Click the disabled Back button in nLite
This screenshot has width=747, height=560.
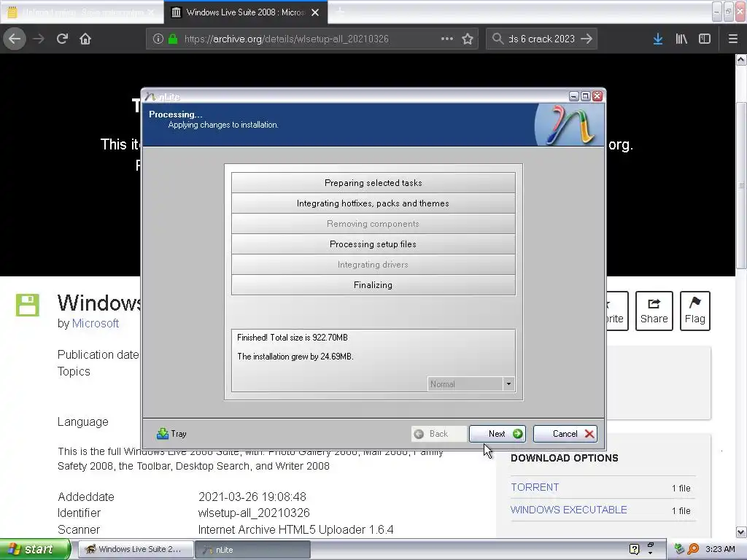click(x=438, y=434)
